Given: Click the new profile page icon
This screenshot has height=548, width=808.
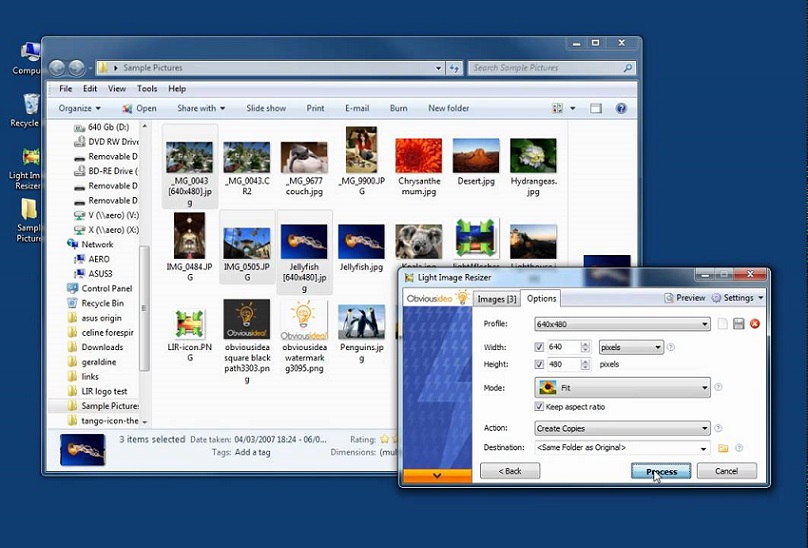Looking at the screenshot, I should tap(723, 324).
